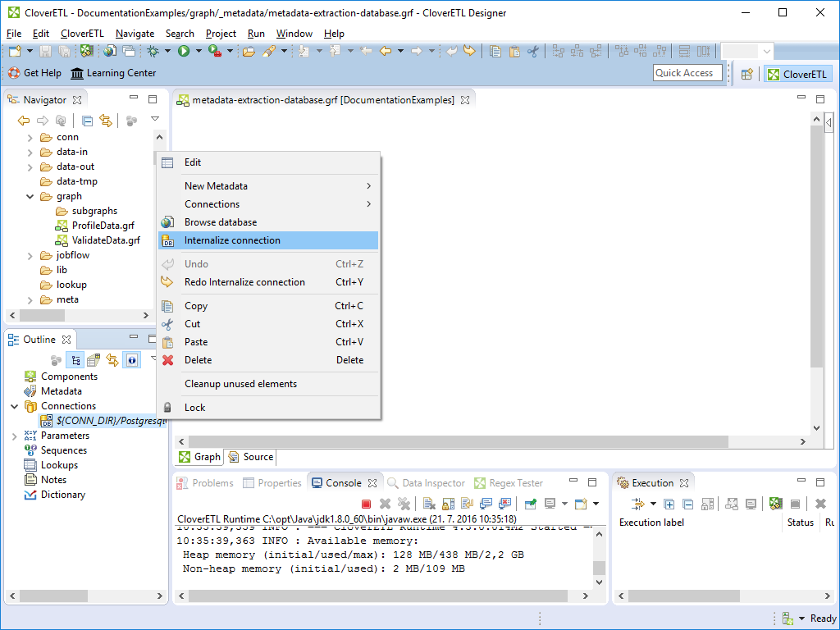Image resolution: width=840 pixels, height=630 pixels.
Task: Click the Link with Editor icon in Navigator
Action: 106,121
